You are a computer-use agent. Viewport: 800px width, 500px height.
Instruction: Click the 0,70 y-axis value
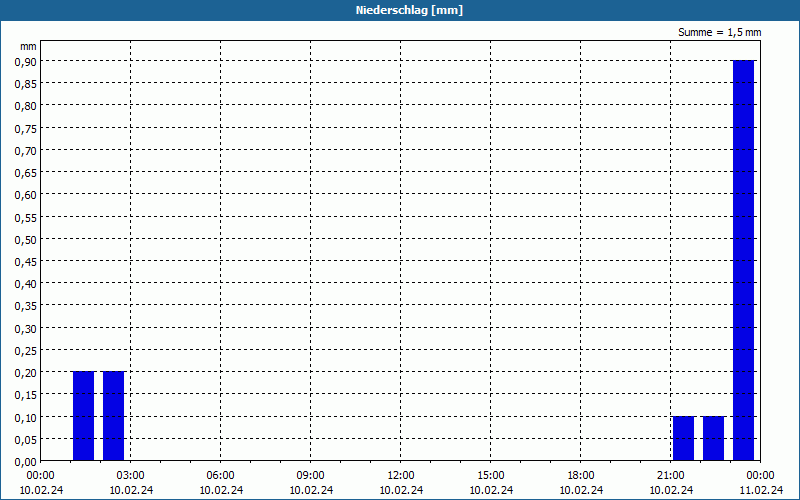pos(26,151)
